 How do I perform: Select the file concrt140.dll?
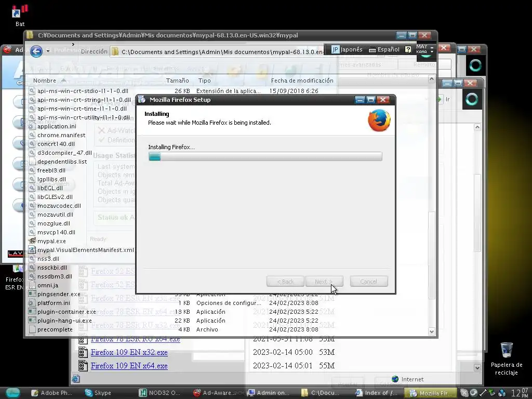(56, 144)
